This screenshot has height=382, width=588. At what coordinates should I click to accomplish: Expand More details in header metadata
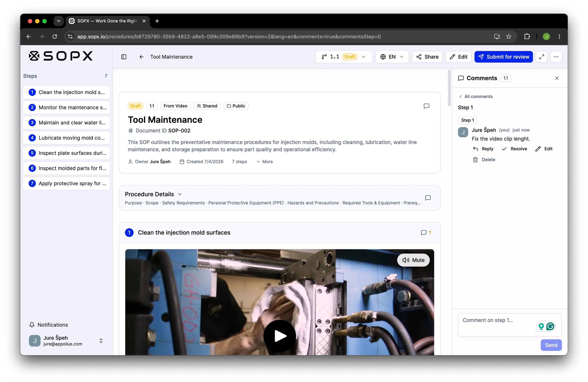(264, 162)
